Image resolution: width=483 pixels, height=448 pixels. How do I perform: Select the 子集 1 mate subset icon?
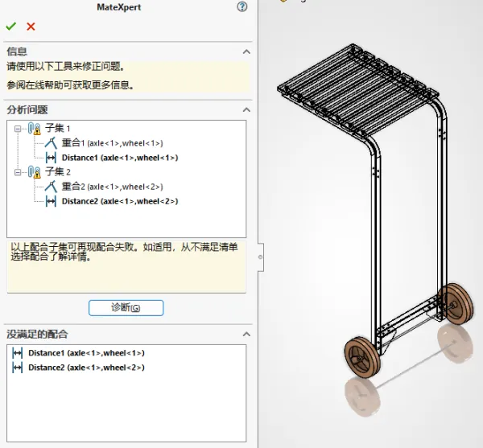point(35,129)
